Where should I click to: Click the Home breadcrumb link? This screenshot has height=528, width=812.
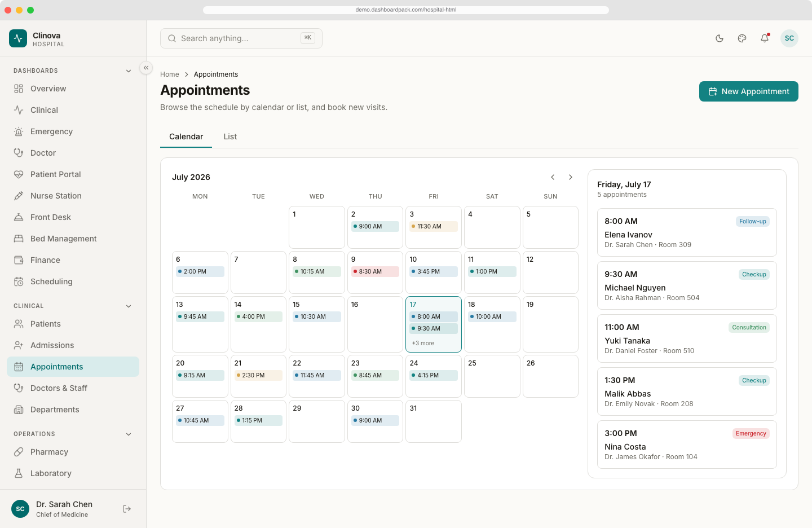pos(170,74)
